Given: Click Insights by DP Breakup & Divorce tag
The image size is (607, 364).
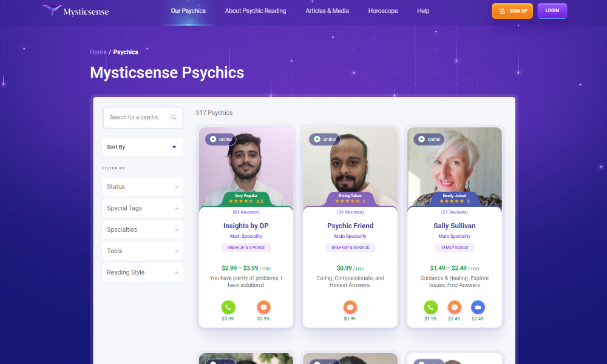Looking at the screenshot, I should [x=246, y=248].
